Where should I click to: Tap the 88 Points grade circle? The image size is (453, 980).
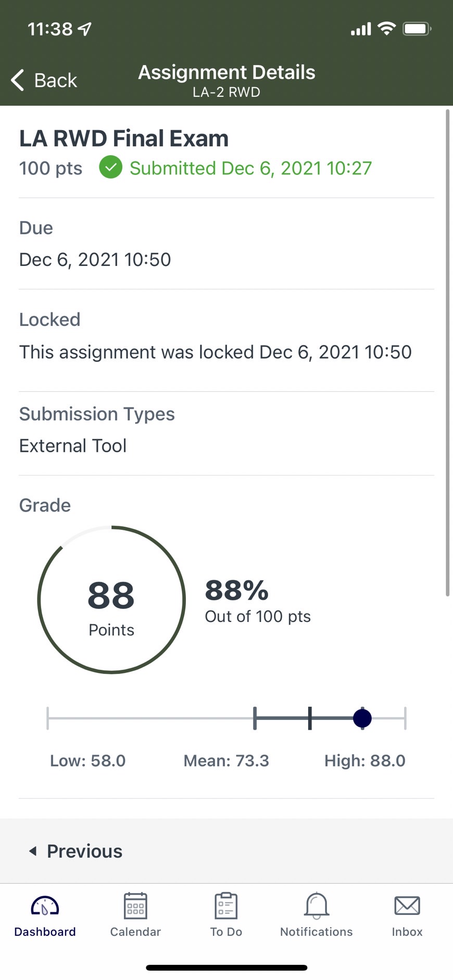111,600
